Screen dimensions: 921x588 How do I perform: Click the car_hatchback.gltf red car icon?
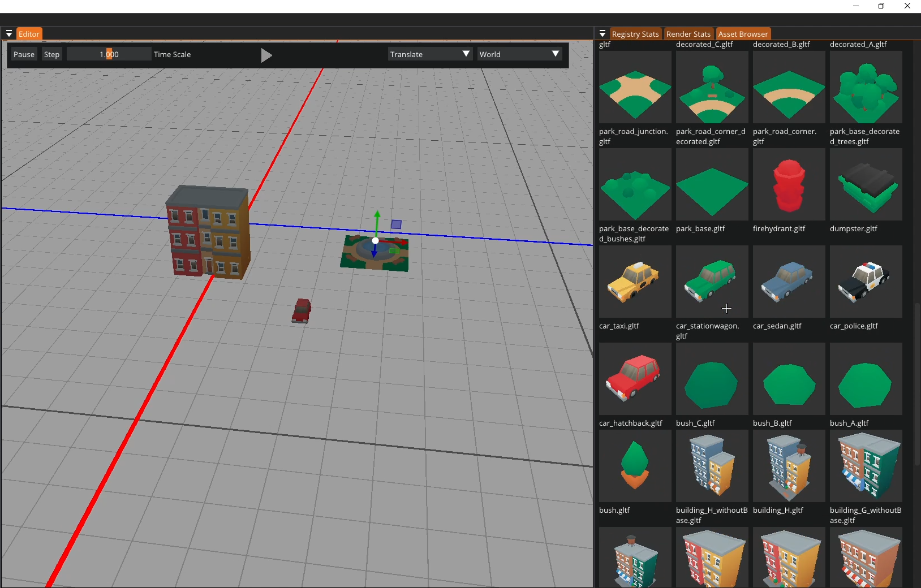[635, 379]
